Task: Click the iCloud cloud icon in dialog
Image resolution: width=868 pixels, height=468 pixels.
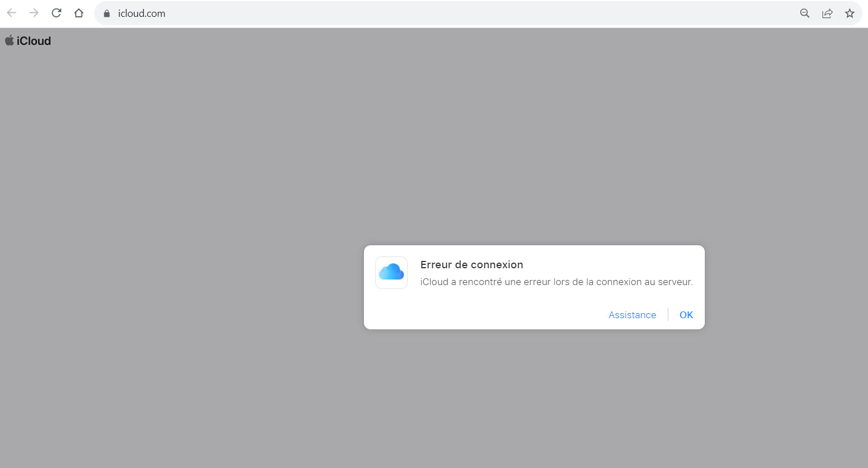Action: [x=391, y=273]
